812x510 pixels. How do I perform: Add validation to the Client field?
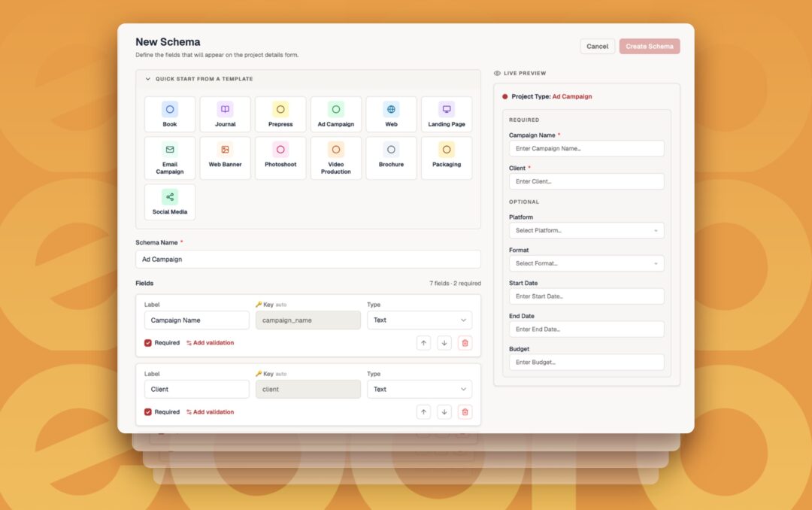pyautogui.click(x=211, y=412)
